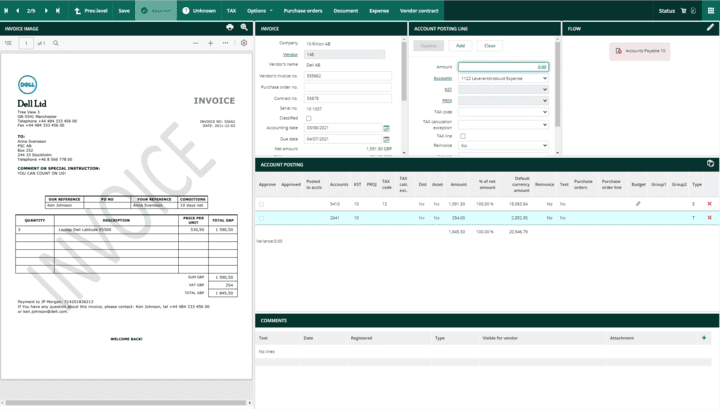Edit the flow using pencil icon
720x409 pixels.
710,28
